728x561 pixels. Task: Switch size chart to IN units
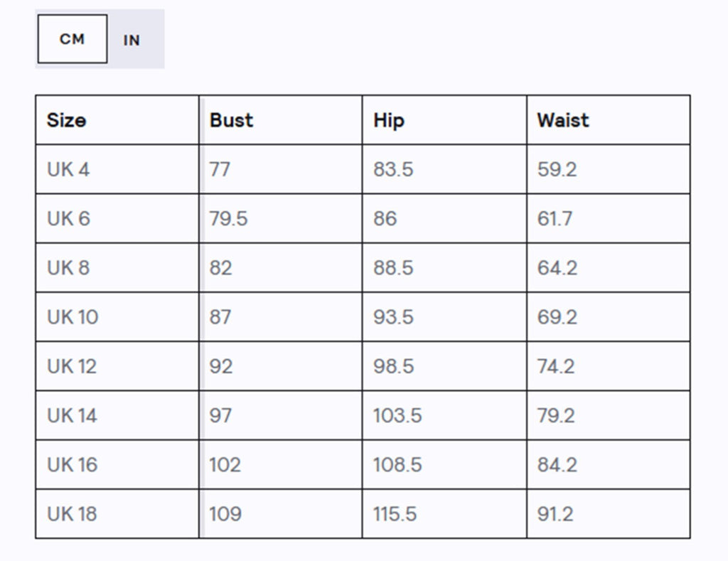132,41
